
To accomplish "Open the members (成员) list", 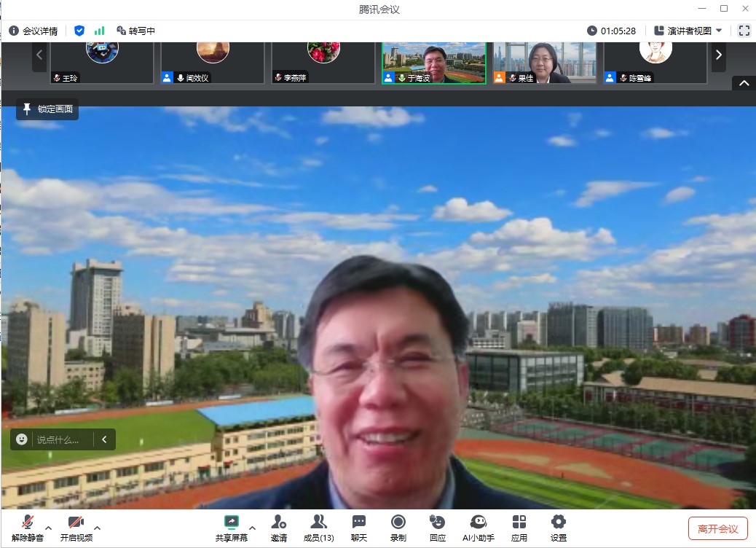I will pyautogui.click(x=318, y=528).
